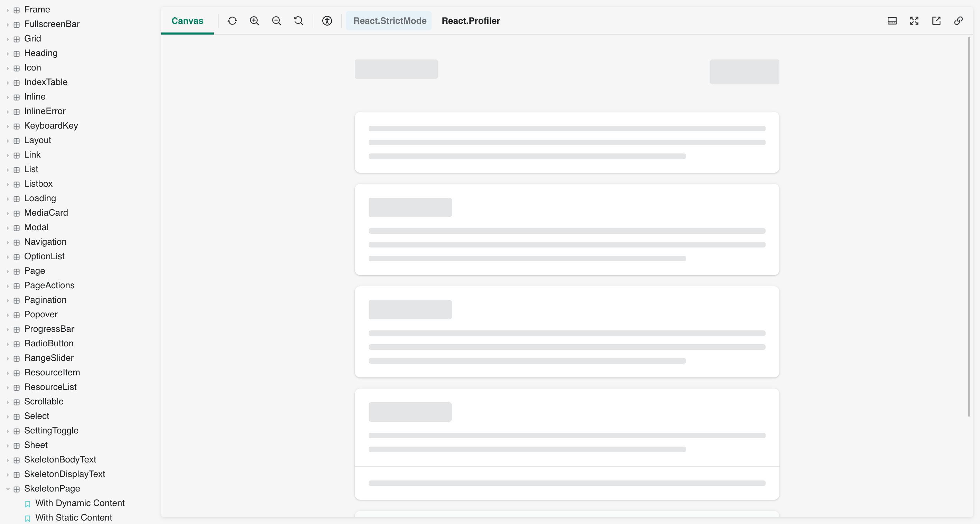This screenshot has width=980, height=524.
Task: Toggle React.StrictMode off
Action: point(388,21)
